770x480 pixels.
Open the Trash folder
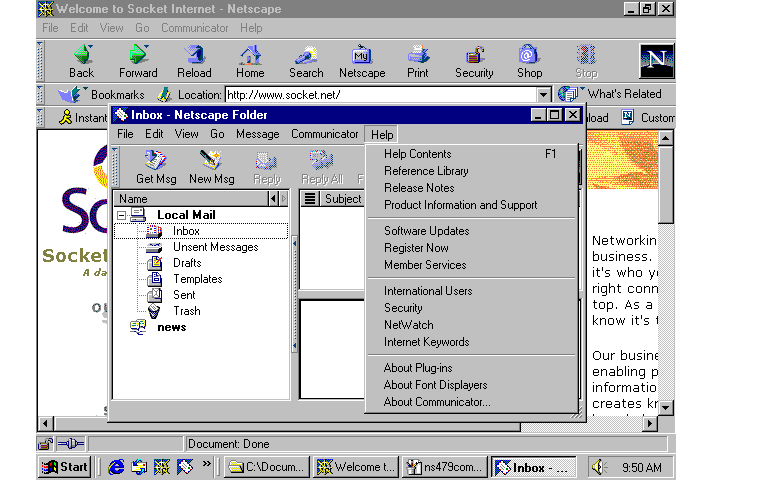pos(186,311)
